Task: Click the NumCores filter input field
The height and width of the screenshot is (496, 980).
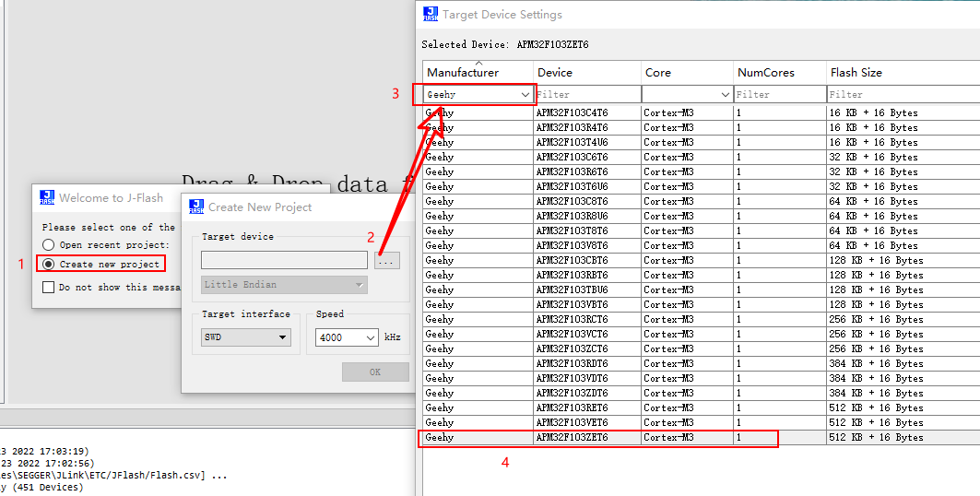Action: click(779, 94)
